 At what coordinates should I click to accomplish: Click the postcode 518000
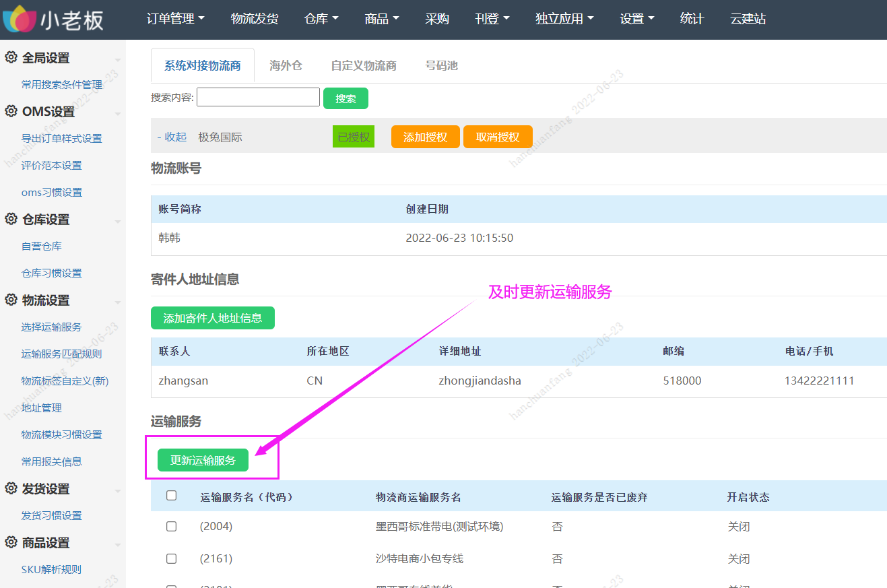pyautogui.click(x=682, y=381)
